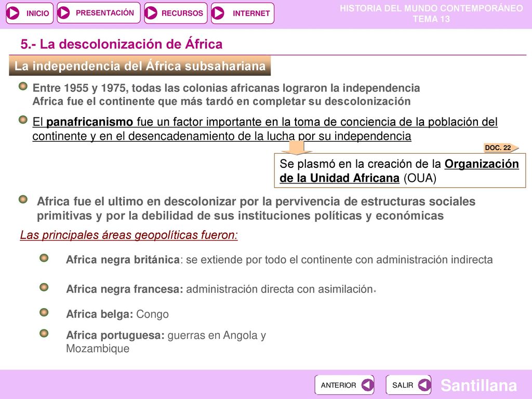Image resolution: width=532 pixels, height=399 pixels.
Task: Click the TEMA 13 label
Action: (x=432, y=19)
